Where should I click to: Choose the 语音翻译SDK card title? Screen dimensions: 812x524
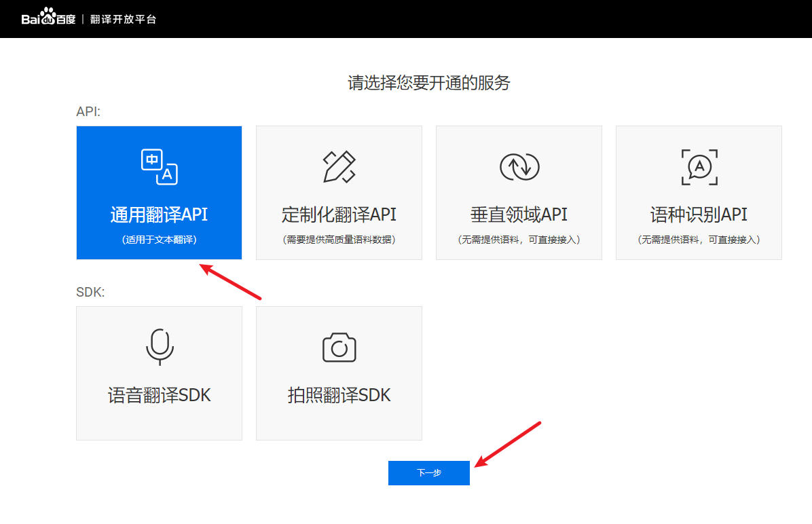tap(159, 395)
